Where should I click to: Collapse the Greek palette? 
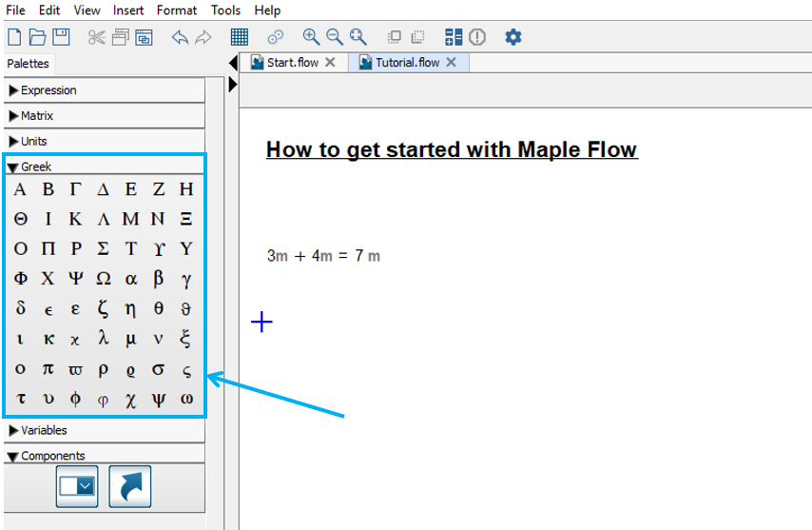click(x=105, y=167)
